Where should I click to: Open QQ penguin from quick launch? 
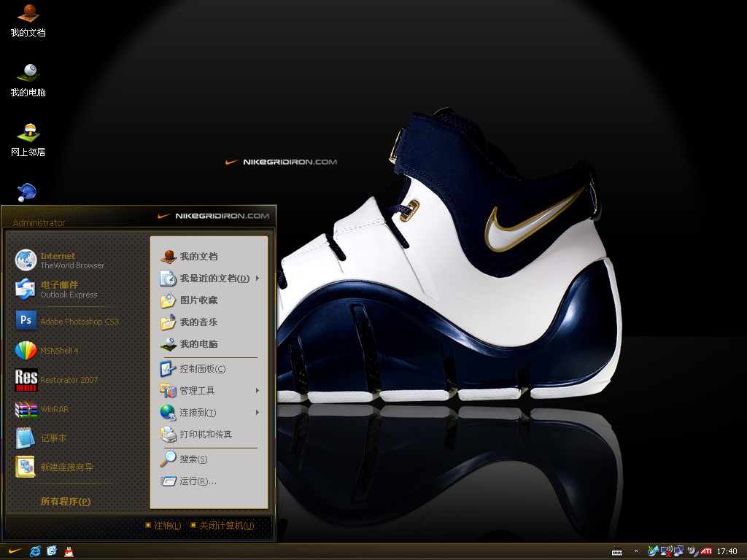click(x=69, y=551)
